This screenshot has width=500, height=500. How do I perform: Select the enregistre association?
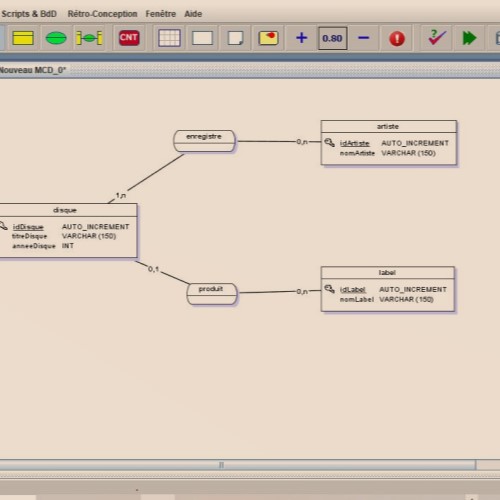pos(204,141)
